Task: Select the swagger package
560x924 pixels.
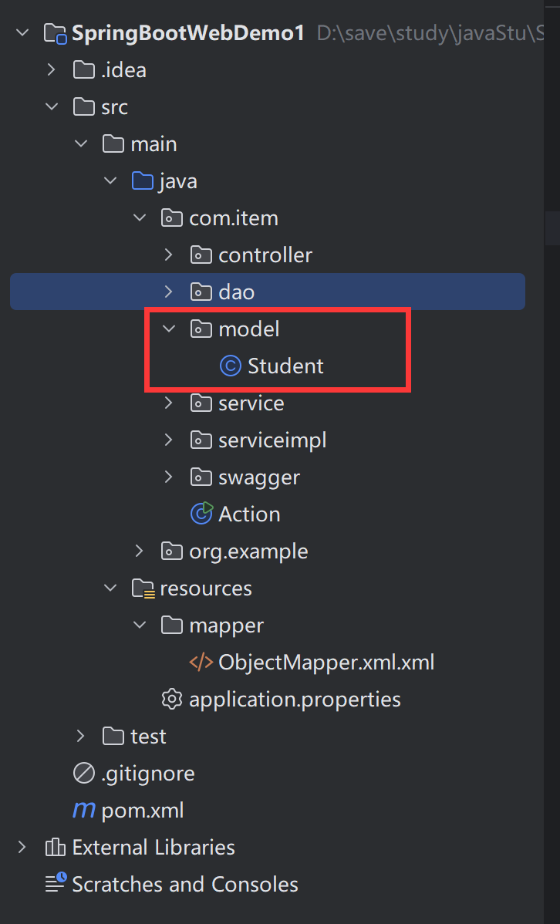Action: pos(258,477)
